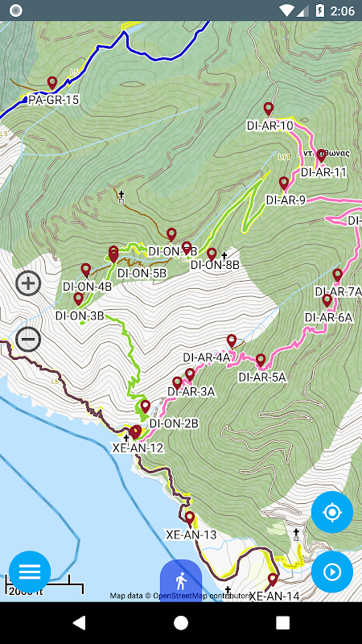Tap the XE-AN-13 map marker
This screenshot has width=362, height=644.
point(189,518)
